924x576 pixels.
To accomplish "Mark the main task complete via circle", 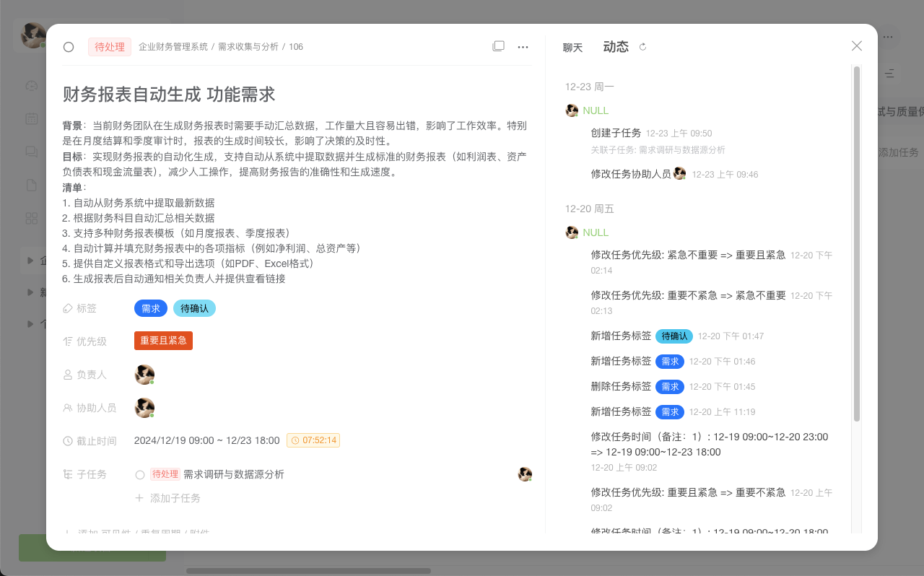I will (69, 47).
